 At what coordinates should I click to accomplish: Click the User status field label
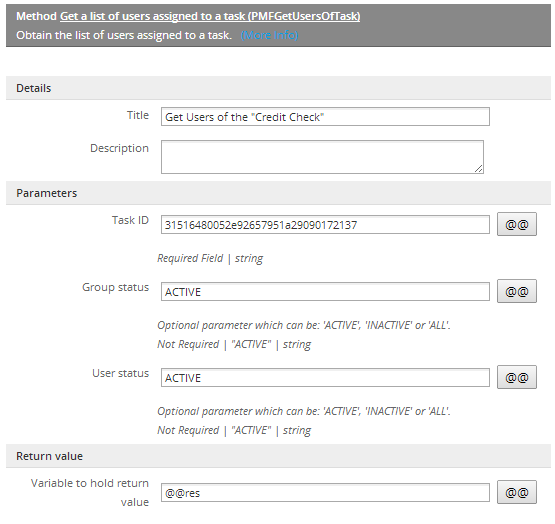click(120, 373)
